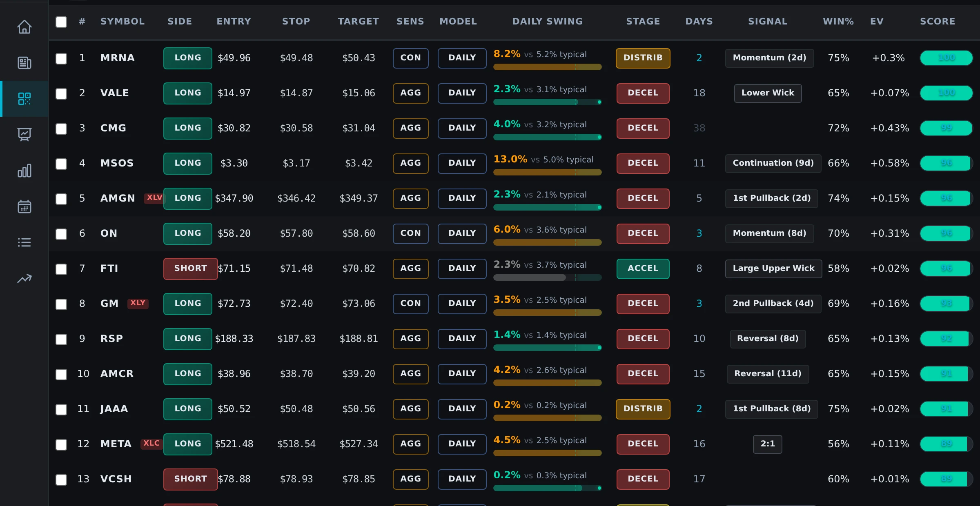Check the GM row checkbox
Image resolution: width=980 pixels, height=506 pixels.
point(61,304)
